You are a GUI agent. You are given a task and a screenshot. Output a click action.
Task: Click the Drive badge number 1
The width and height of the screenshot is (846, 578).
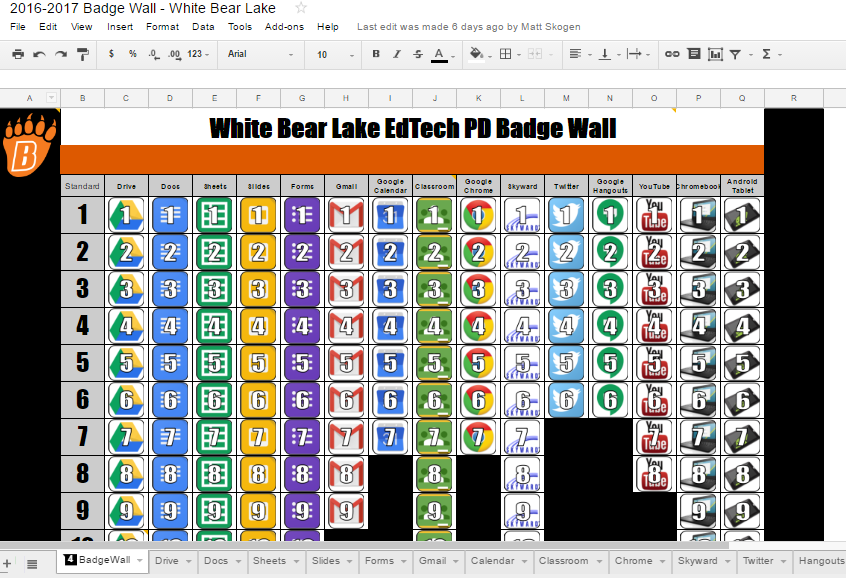click(126, 215)
